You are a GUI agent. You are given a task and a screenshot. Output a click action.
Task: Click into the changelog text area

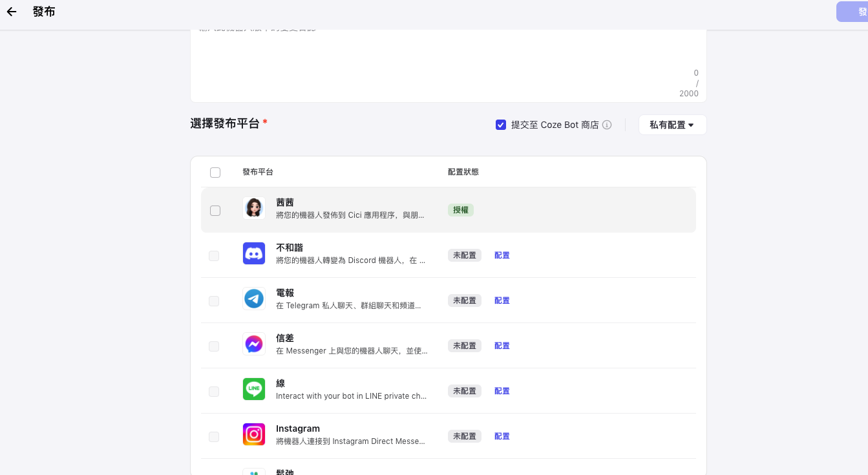448,65
